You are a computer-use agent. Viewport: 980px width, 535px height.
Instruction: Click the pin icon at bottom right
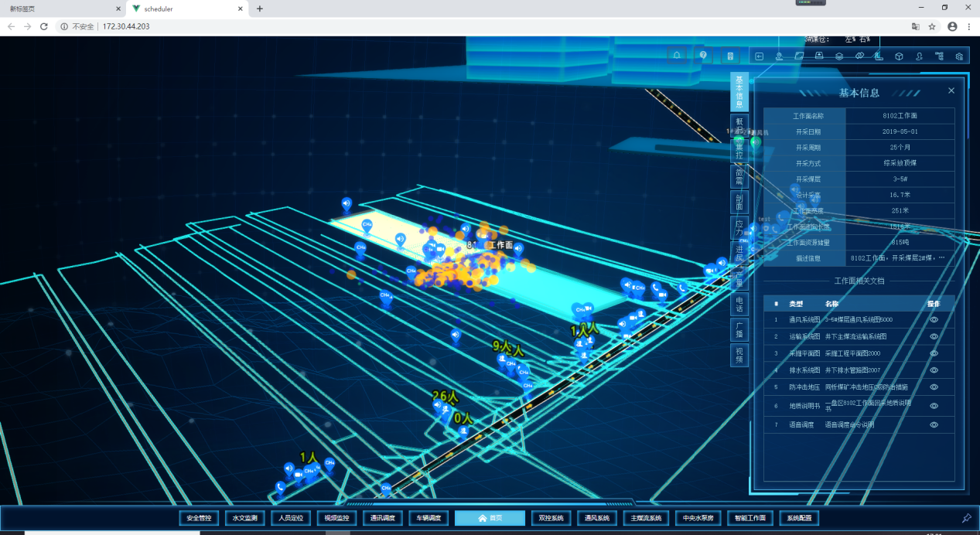pyautogui.click(x=966, y=518)
